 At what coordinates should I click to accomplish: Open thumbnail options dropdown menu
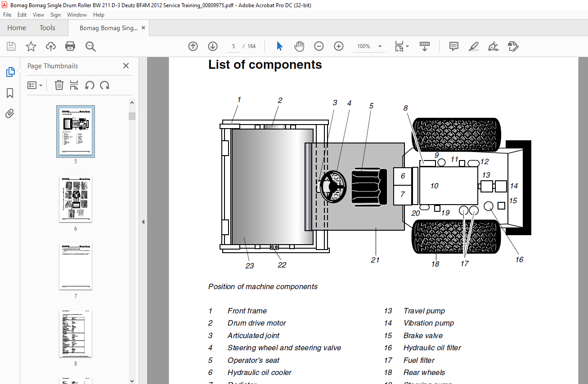(35, 85)
